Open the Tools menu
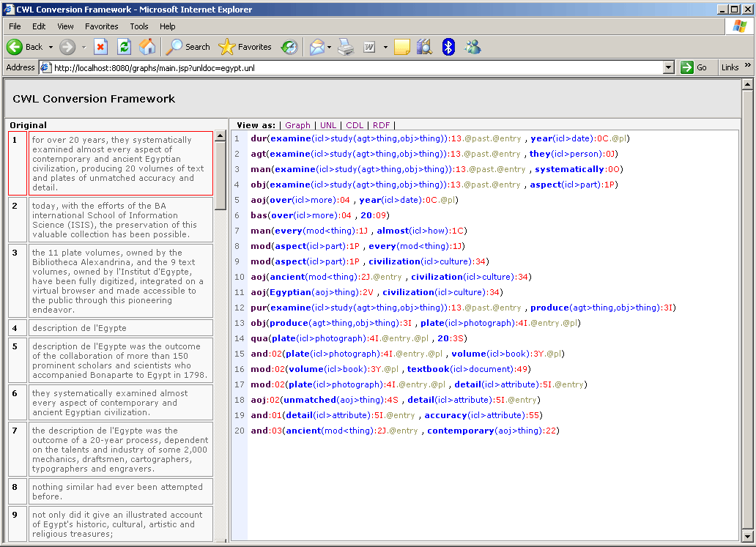 (139, 26)
